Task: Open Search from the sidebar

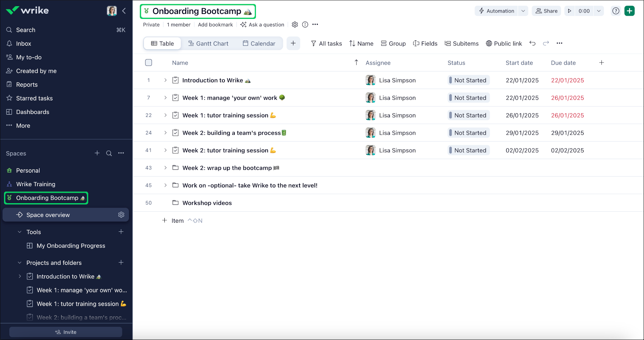Action: coord(25,30)
